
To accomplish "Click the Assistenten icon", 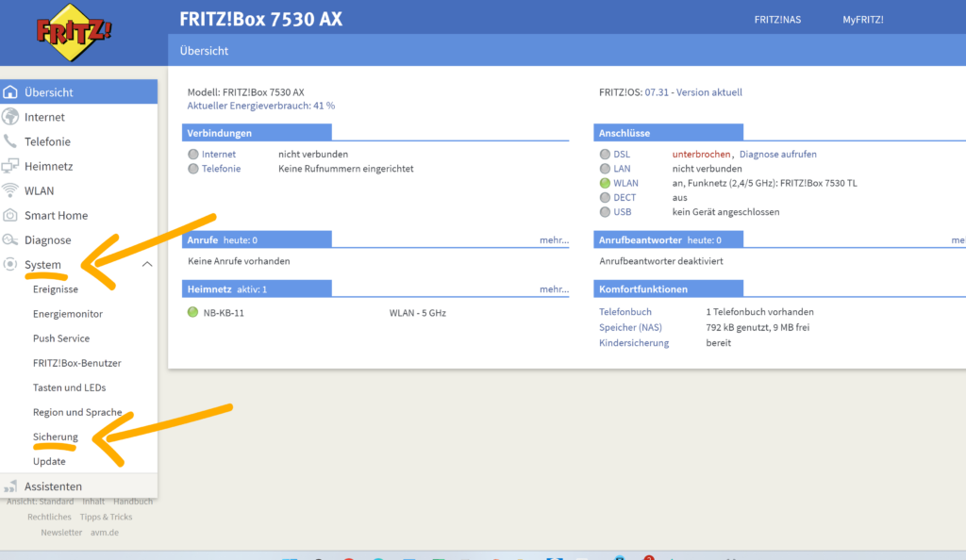I will pos(10,486).
